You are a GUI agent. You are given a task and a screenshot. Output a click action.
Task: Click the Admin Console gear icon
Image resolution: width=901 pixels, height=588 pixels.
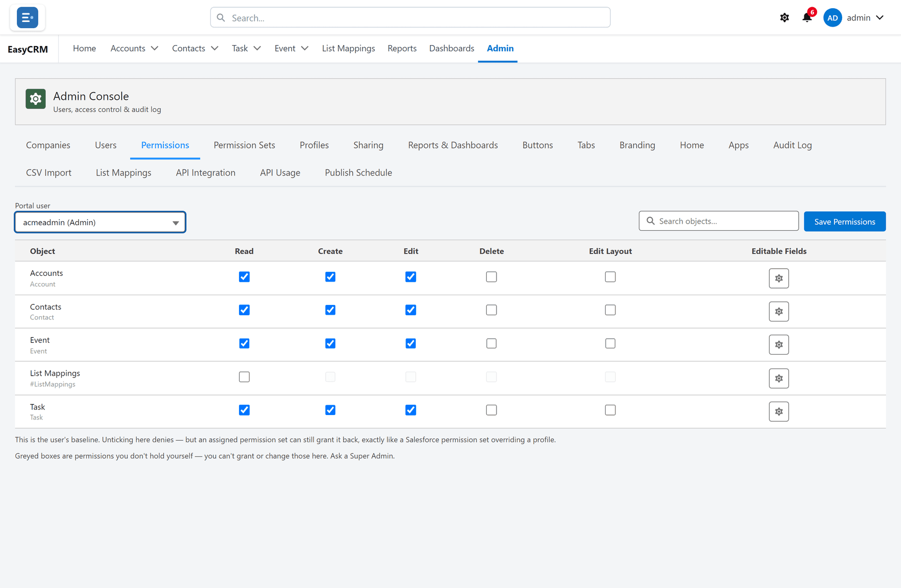36,99
